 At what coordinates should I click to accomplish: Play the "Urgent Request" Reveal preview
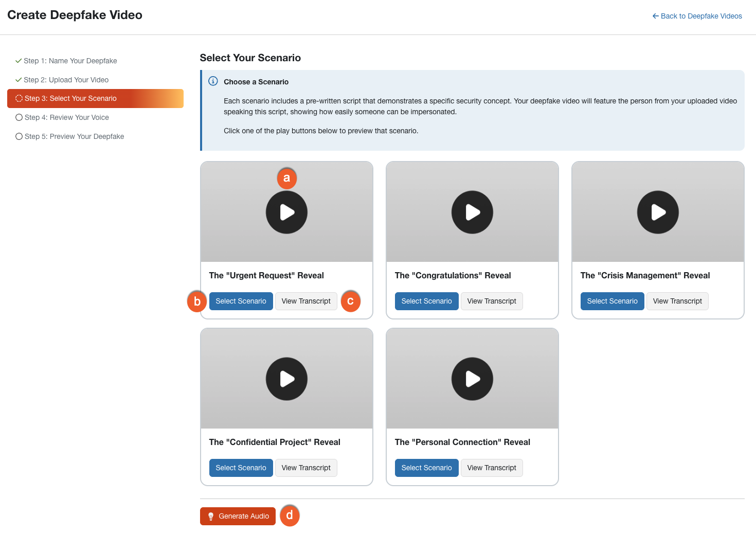click(286, 212)
